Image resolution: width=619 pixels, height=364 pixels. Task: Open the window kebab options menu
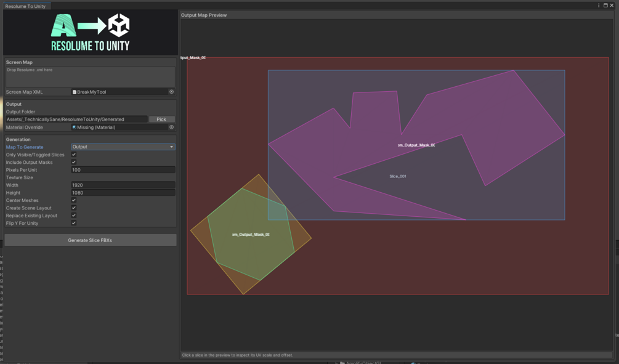point(599,5)
